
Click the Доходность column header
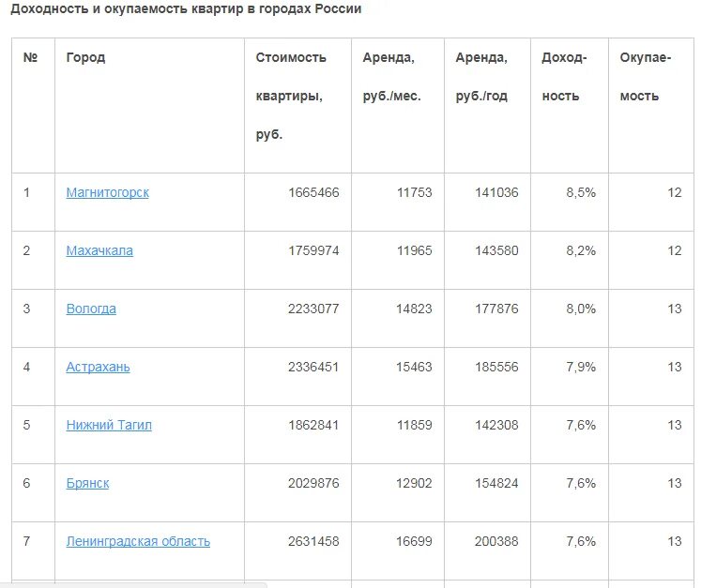[x=564, y=76]
